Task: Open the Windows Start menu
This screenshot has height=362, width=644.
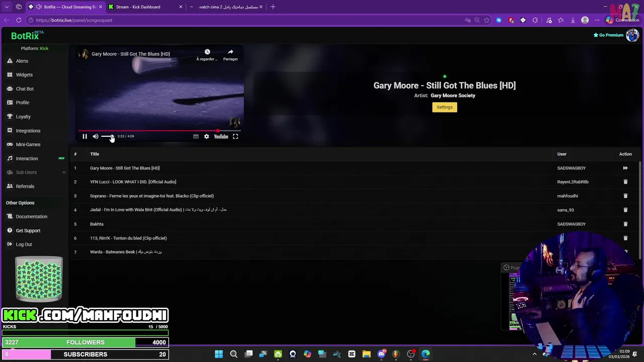Action: point(219,354)
